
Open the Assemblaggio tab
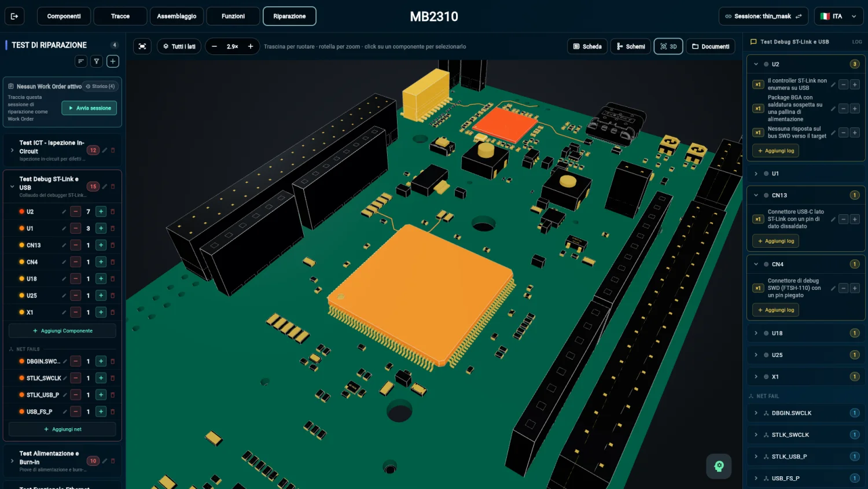pos(176,16)
